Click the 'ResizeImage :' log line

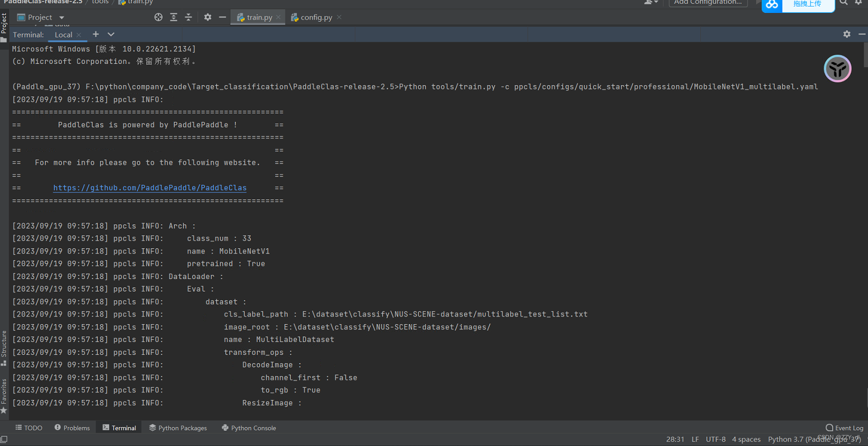point(157,403)
